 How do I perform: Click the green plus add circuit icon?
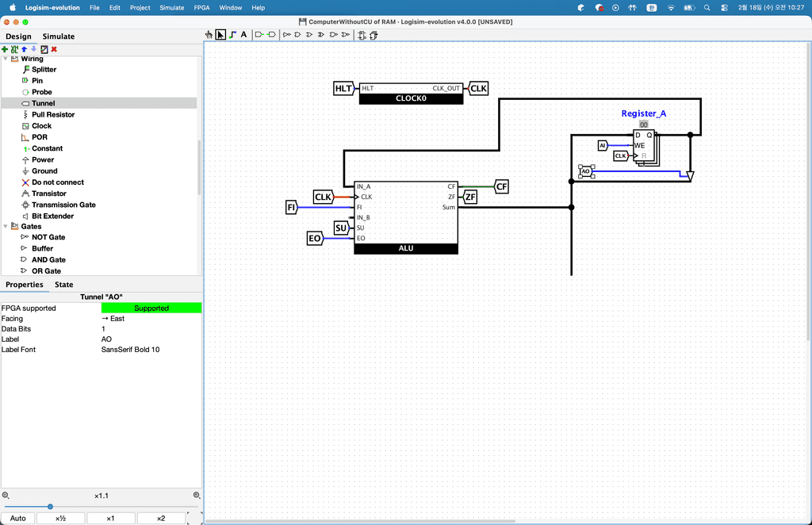pyautogui.click(x=5, y=49)
